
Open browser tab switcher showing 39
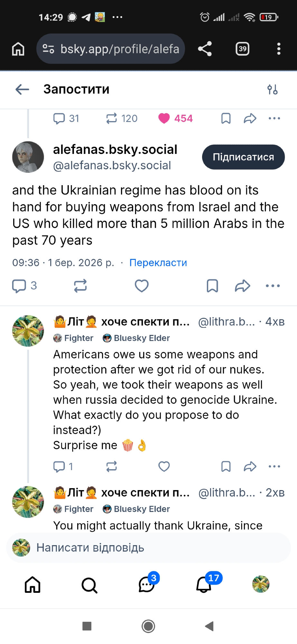pyautogui.click(x=242, y=49)
